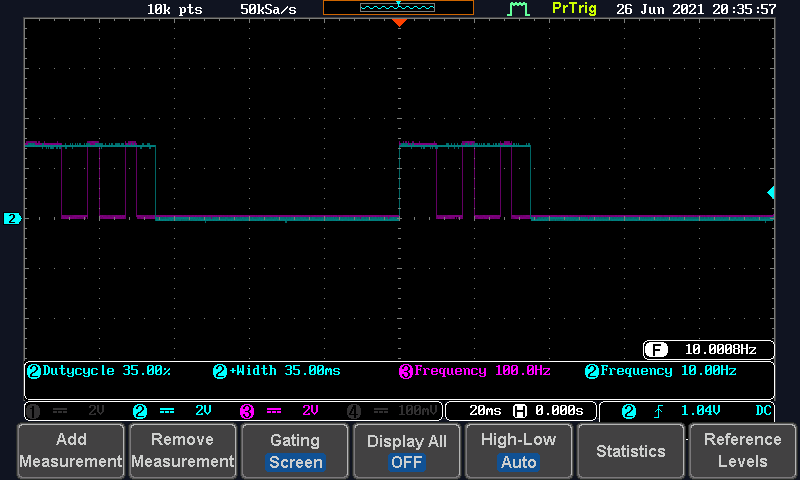
Task: Click the F frequency counter icon
Action: pos(656,350)
